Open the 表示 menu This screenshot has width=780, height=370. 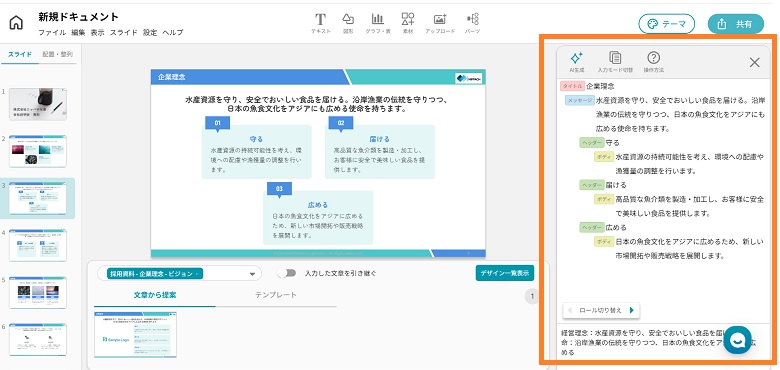(98, 33)
